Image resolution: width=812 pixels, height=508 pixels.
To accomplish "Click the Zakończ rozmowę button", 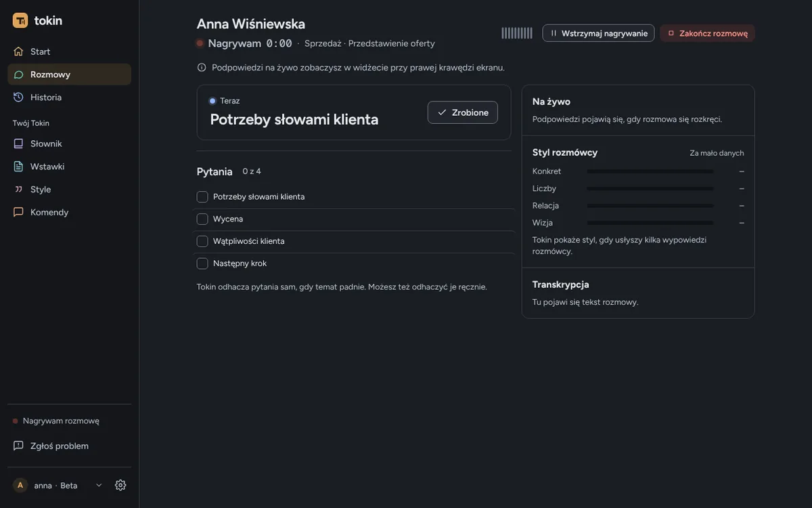I will click(x=707, y=33).
